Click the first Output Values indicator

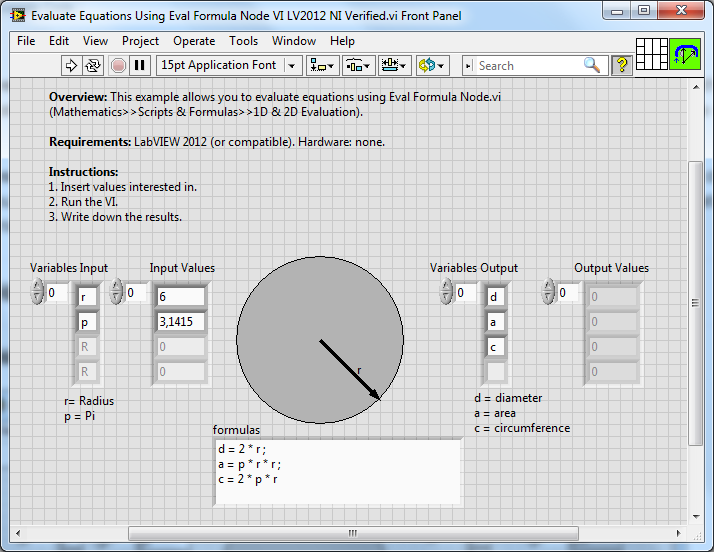[x=612, y=297]
